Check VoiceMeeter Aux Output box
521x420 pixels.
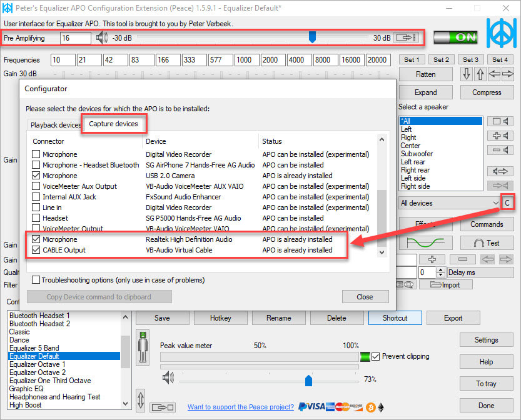pos(36,186)
